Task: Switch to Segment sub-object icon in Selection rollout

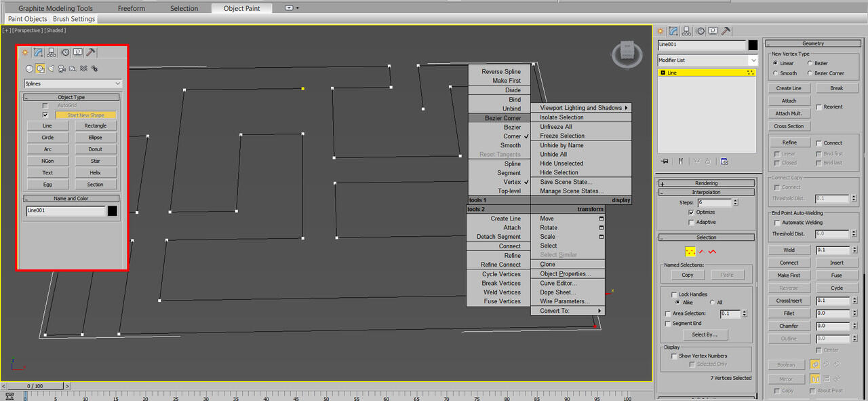Action: 702,252
